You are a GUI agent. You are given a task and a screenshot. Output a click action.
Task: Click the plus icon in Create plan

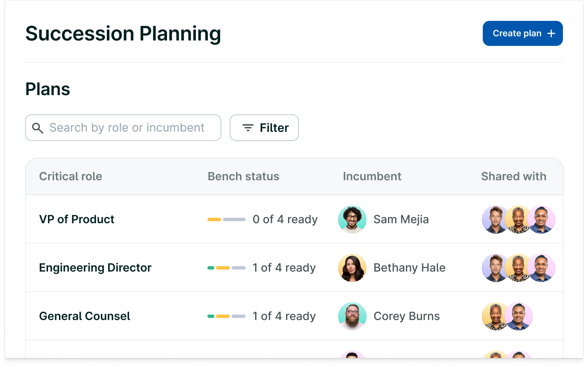pos(551,33)
